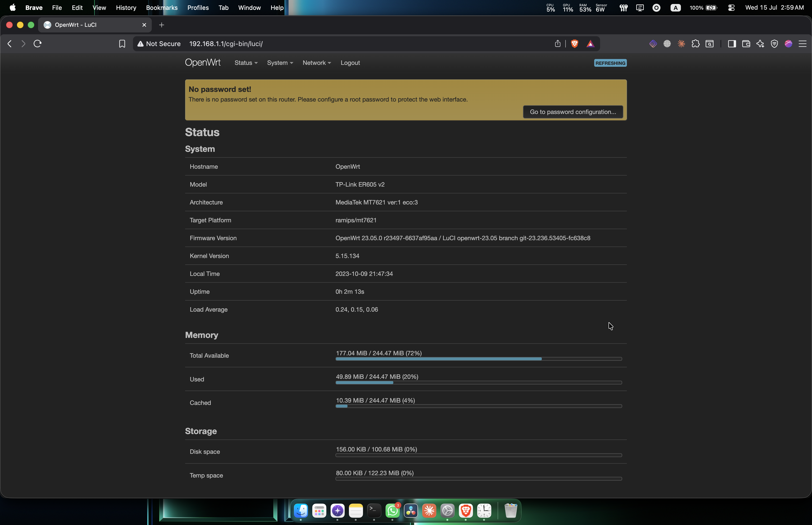Image resolution: width=812 pixels, height=525 pixels.
Task: Open a new browser tab
Action: 161,25
